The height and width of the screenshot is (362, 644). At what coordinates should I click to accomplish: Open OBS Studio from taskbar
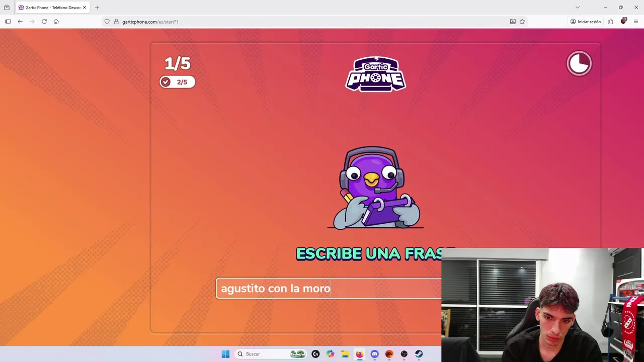[404, 354]
